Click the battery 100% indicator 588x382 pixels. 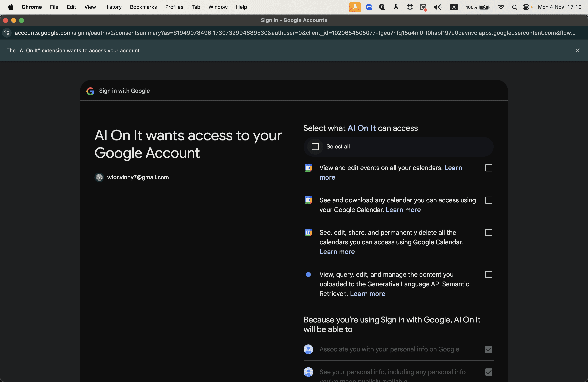(x=477, y=7)
